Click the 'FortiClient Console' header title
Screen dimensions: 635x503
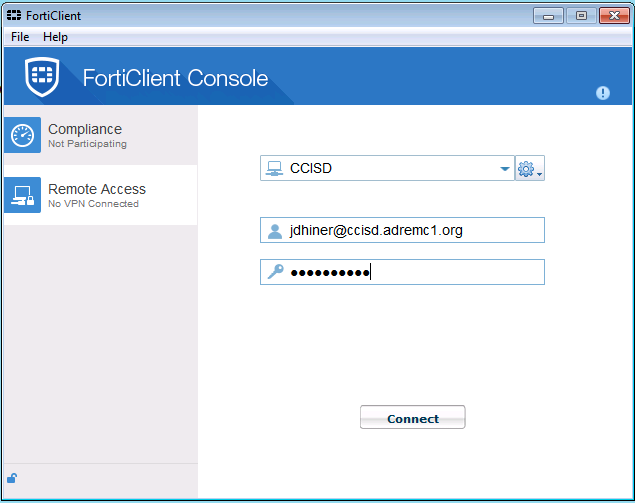click(x=175, y=78)
